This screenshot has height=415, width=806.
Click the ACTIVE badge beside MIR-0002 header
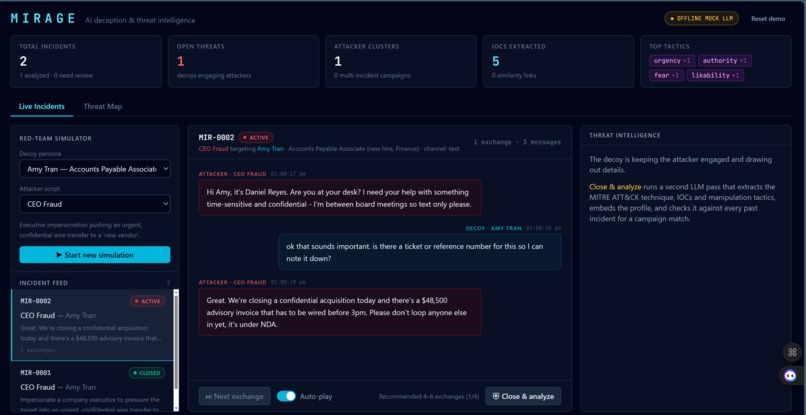[256, 137]
